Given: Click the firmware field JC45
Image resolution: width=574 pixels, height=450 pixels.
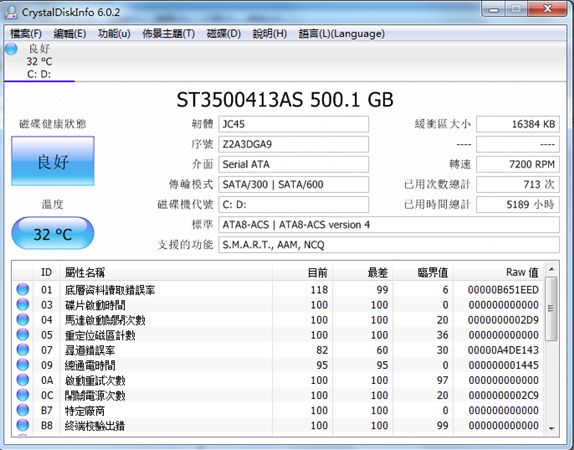Looking at the screenshot, I should click(x=294, y=124).
